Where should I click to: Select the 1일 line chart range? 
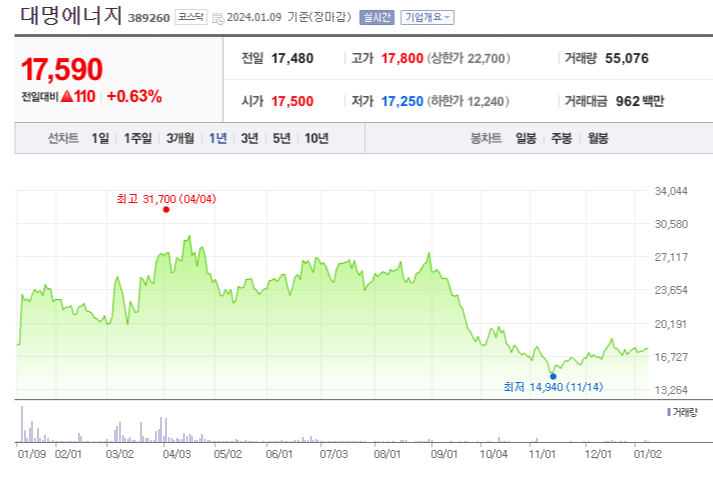[x=100, y=138]
